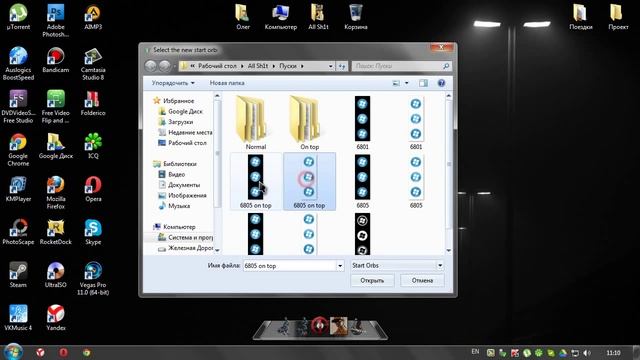Launch UltraISO from the desktop
The height and width of the screenshot is (360, 640).
[56, 275]
